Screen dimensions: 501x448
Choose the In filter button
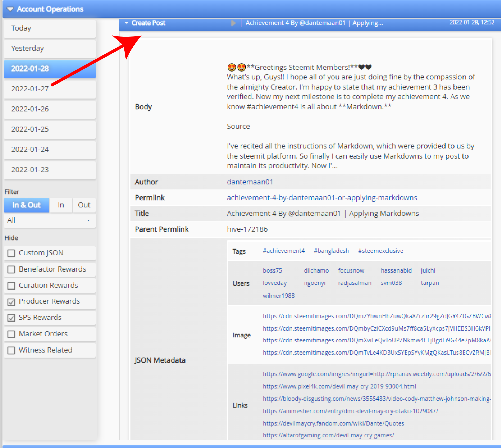pos(61,205)
